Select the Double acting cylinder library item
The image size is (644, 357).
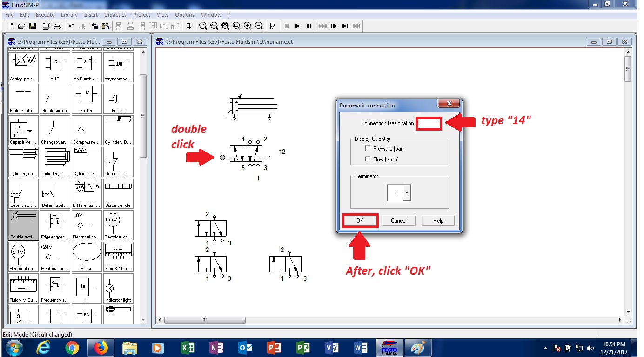tap(23, 225)
